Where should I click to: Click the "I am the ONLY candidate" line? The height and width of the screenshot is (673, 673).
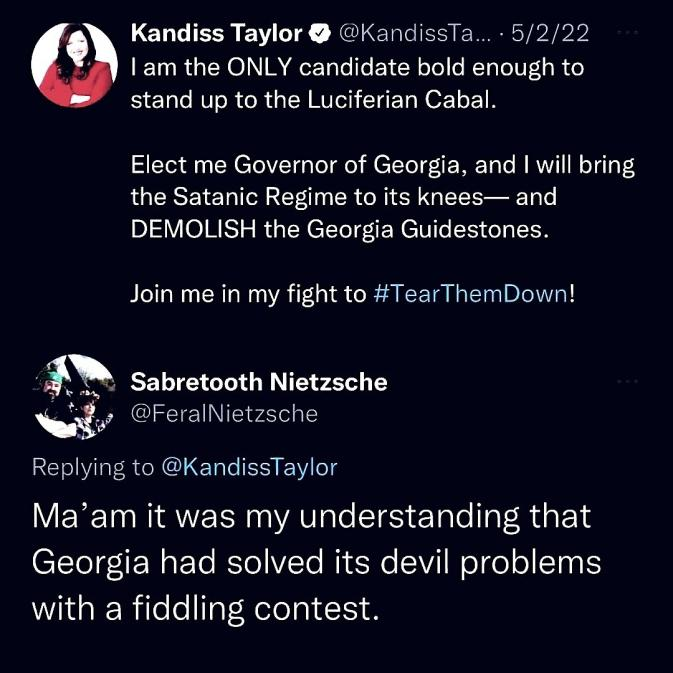click(x=357, y=69)
